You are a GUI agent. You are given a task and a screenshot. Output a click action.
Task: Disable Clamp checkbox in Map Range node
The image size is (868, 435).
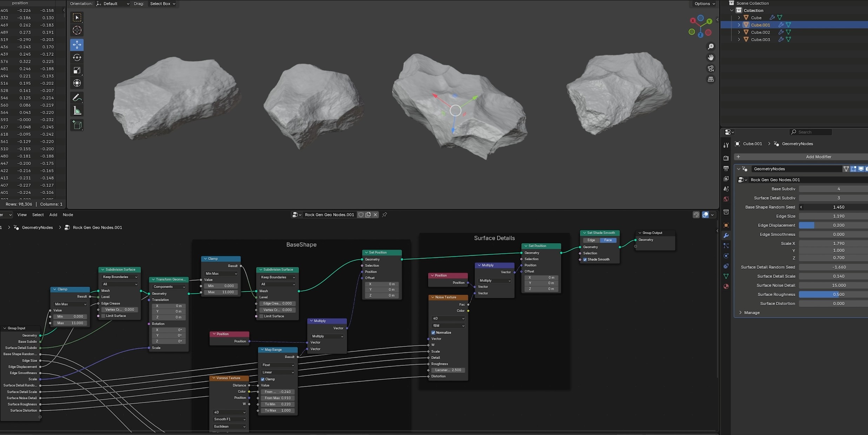click(263, 379)
